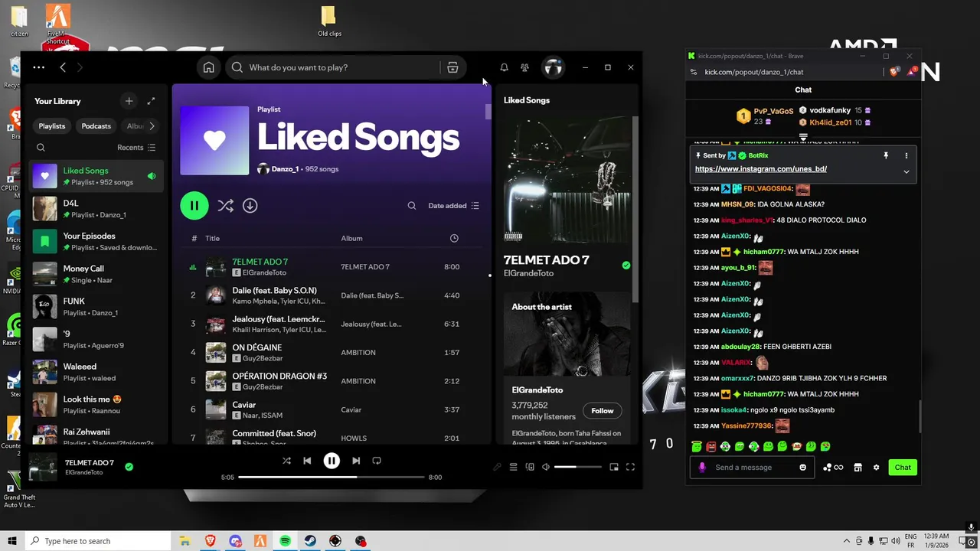
Task: Open the Browse icon in Spotify search bar
Action: tap(452, 67)
